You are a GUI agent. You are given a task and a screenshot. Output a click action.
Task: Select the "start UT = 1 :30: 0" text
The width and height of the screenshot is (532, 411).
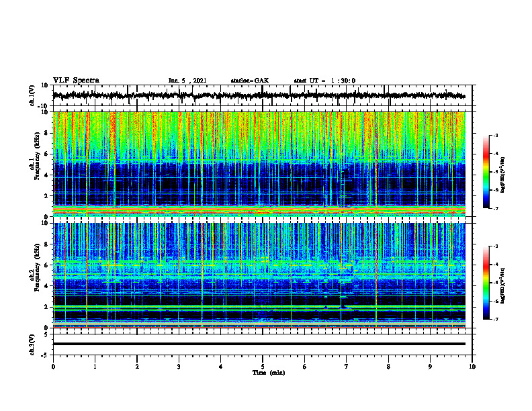pyautogui.click(x=324, y=81)
